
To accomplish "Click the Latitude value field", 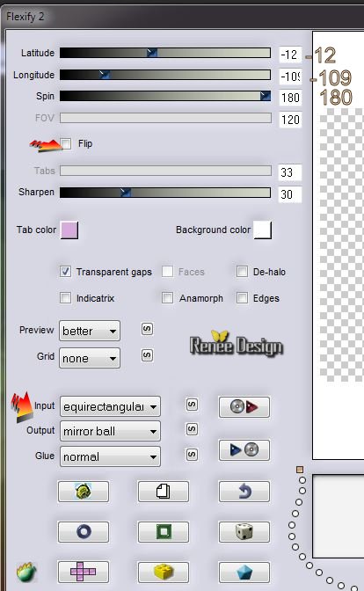I will pyautogui.click(x=290, y=55).
